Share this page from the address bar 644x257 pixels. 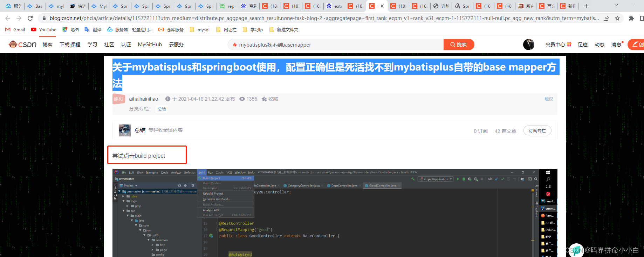coord(606,18)
